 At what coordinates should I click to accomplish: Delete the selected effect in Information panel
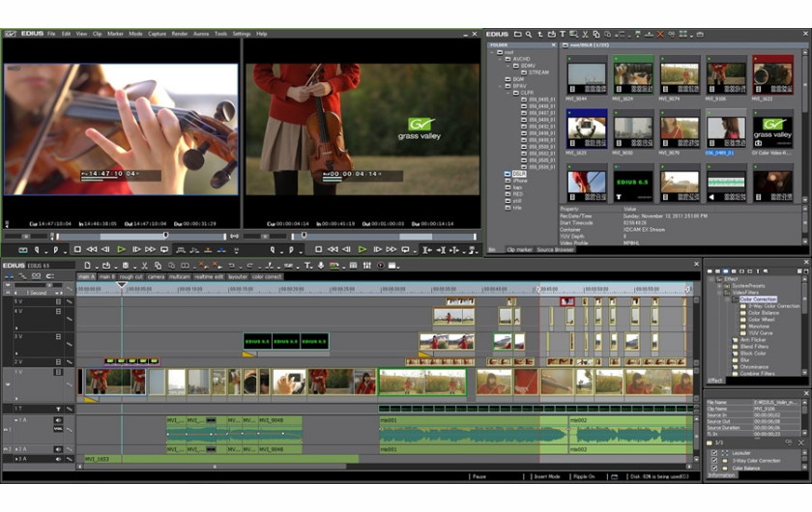[x=801, y=442]
